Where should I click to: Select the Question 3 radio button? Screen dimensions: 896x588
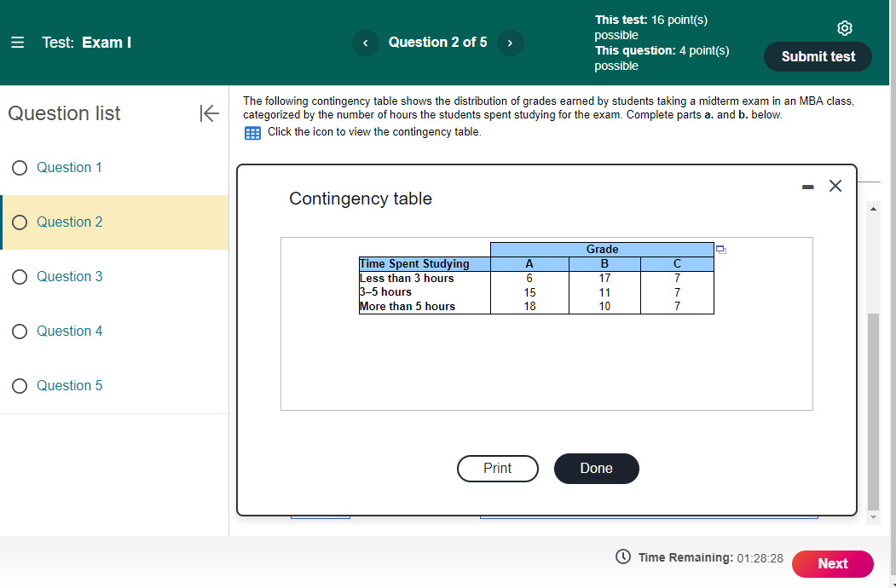pos(20,277)
